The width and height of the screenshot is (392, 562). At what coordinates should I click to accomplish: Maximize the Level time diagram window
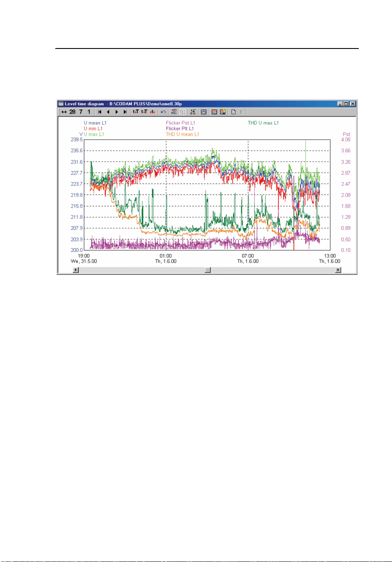pyautogui.click(x=346, y=103)
